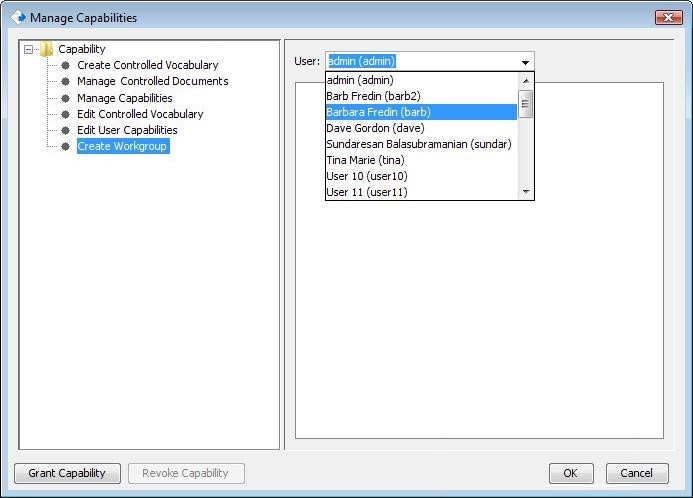
Task: Pick Tina Marie (tina) from dropdown
Action: 365,160
